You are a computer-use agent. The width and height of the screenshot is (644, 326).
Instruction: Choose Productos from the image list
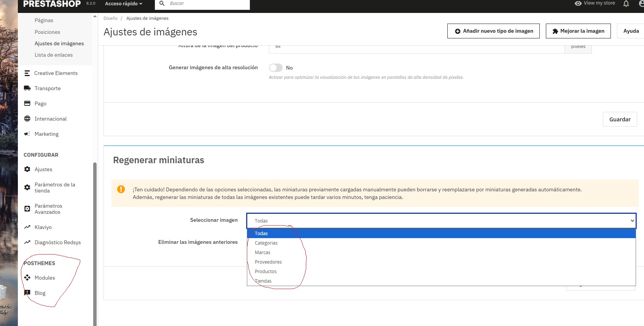pos(266,272)
